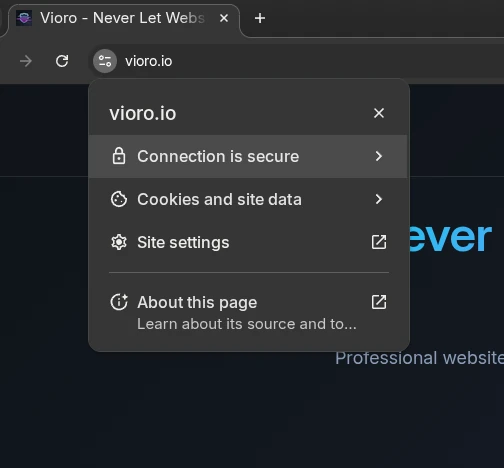Close the Vioro browser tab
The width and height of the screenshot is (504, 468).
(224, 18)
